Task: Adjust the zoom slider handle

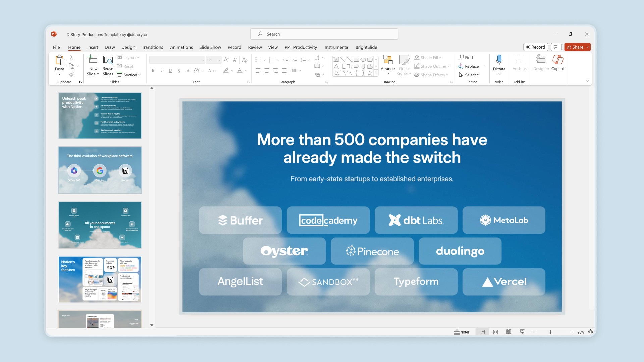Action: [550, 332]
